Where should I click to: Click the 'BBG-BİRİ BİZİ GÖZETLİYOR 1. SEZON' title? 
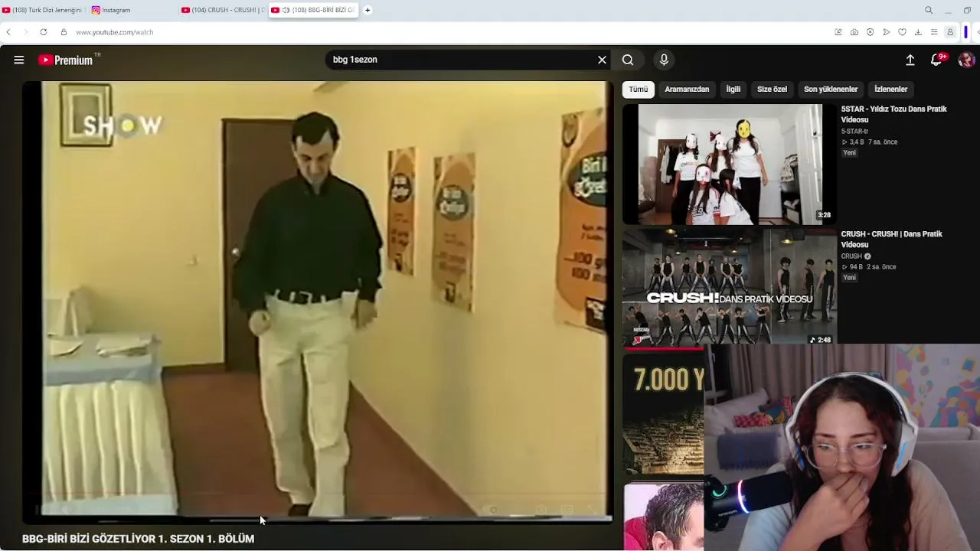coord(138,539)
